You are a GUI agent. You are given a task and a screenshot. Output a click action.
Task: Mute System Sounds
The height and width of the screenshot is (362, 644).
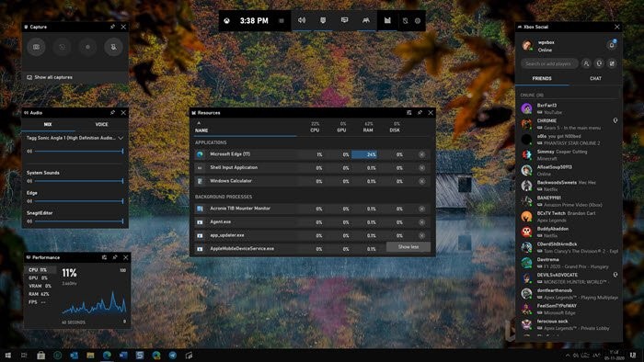pos(29,181)
